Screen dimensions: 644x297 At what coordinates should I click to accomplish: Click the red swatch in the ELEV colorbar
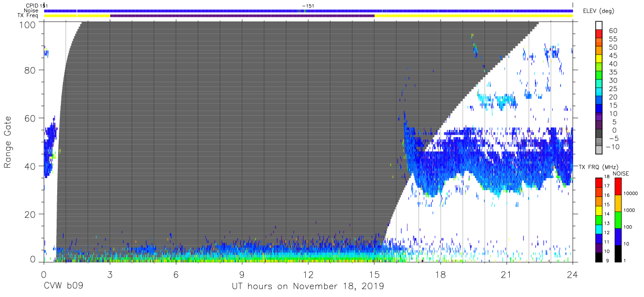click(x=599, y=34)
